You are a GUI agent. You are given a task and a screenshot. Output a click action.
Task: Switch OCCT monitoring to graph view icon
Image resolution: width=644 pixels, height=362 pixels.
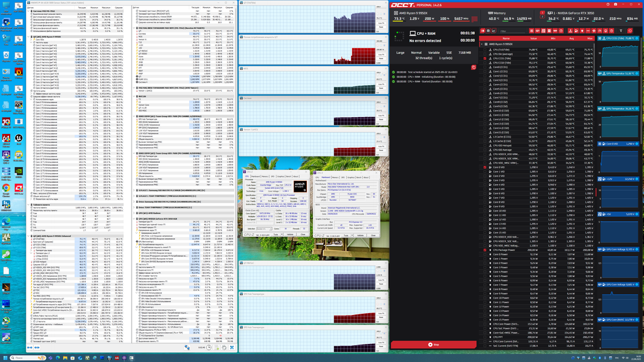pyautogui.click(x=494, y=31)
